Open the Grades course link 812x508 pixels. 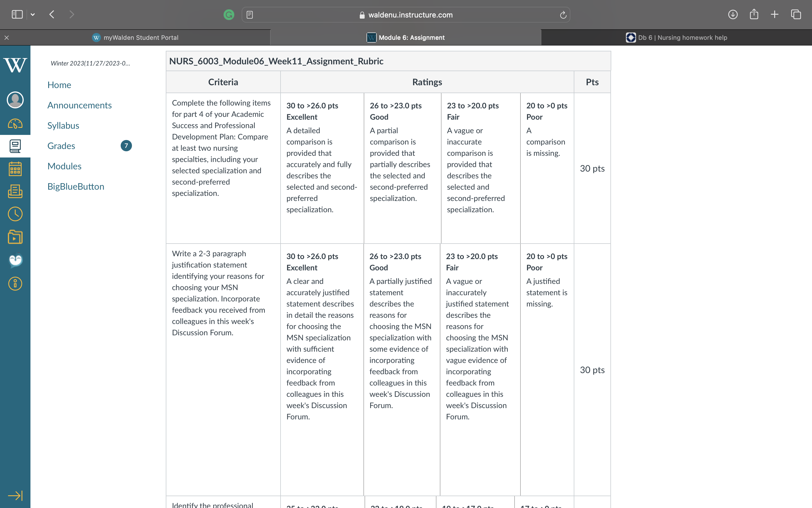click(61, 146)
